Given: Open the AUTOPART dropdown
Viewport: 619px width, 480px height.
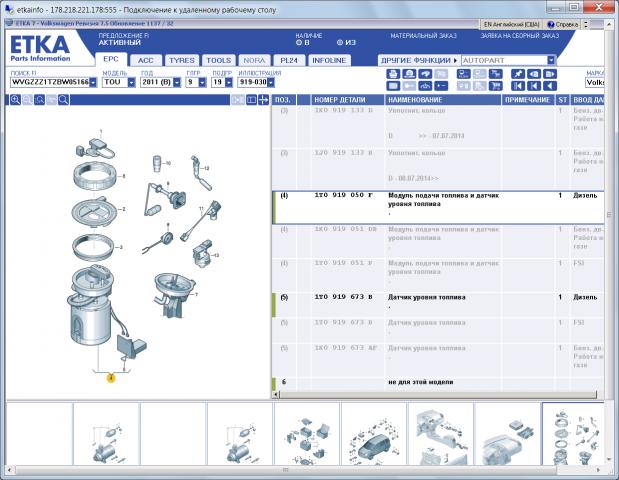Looking at the screenshot, I should click(x=551, y=60).
